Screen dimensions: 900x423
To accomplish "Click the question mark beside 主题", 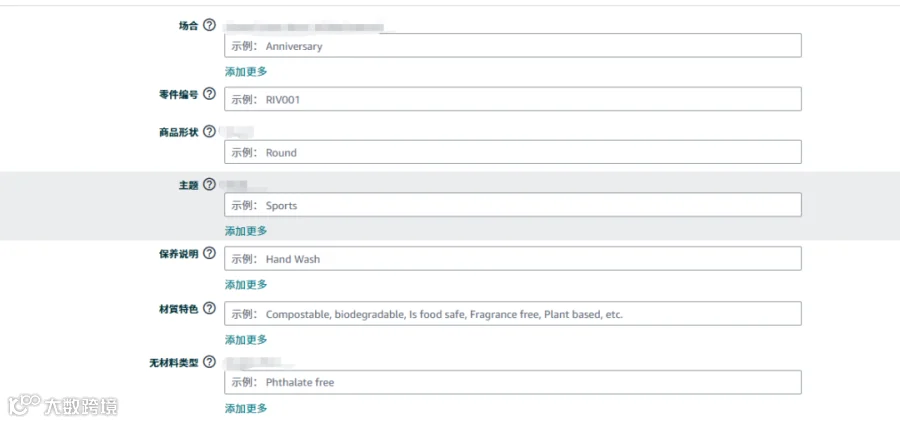I will coord(210,185).
